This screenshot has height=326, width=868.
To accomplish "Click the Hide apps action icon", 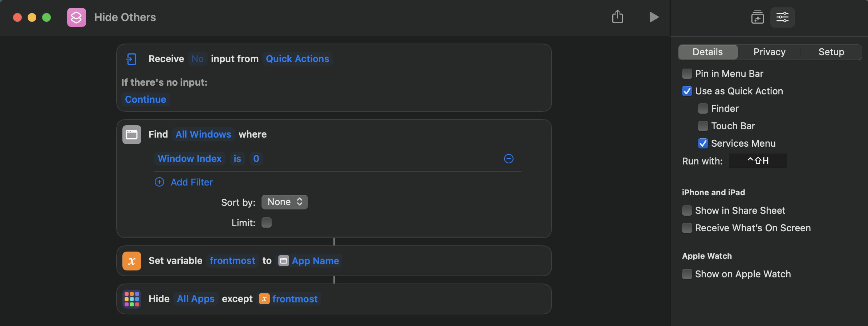I will tap(132, 299).
